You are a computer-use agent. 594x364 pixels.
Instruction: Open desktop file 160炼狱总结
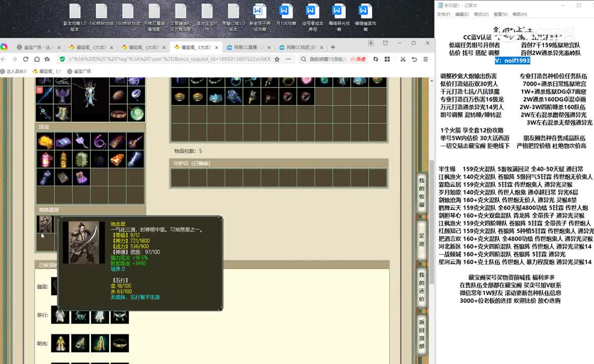click(x=128, y=15)
